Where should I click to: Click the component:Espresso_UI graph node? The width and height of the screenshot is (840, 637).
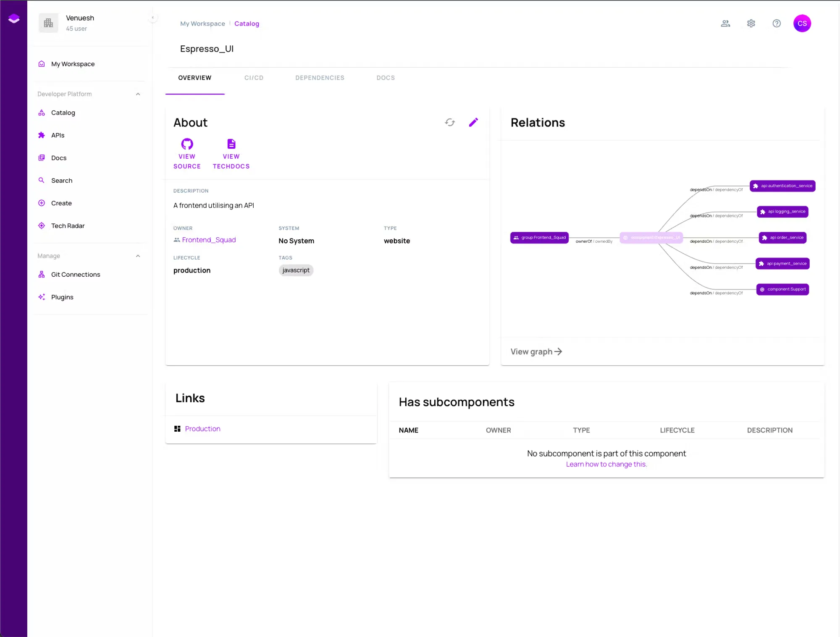(651, 238)
